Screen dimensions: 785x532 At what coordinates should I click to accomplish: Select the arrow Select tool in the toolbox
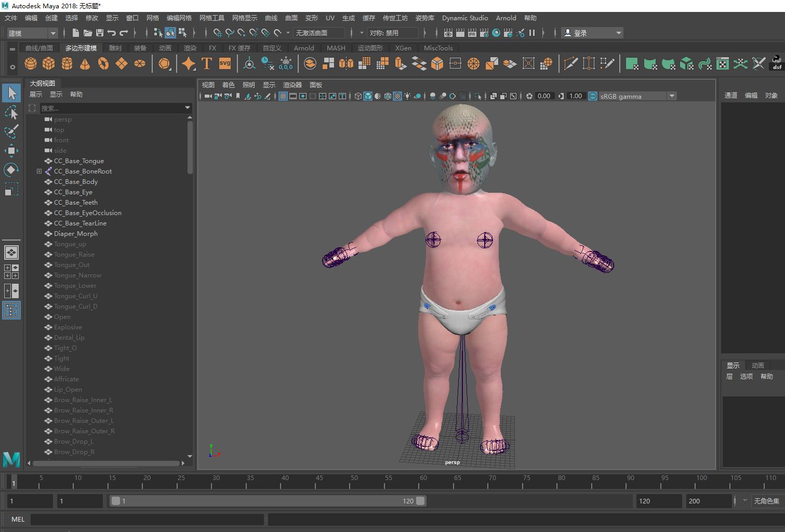pyautogui.click(x=11, y=93)
